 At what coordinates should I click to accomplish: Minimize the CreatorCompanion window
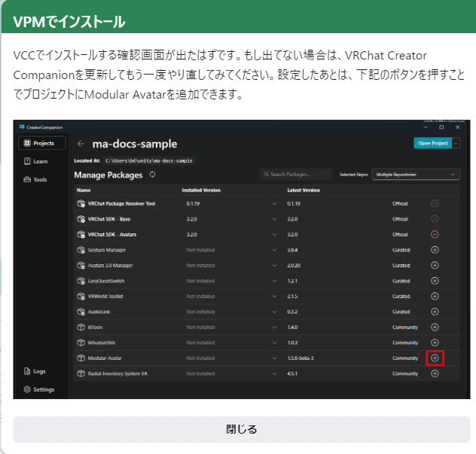click(426, 127)
